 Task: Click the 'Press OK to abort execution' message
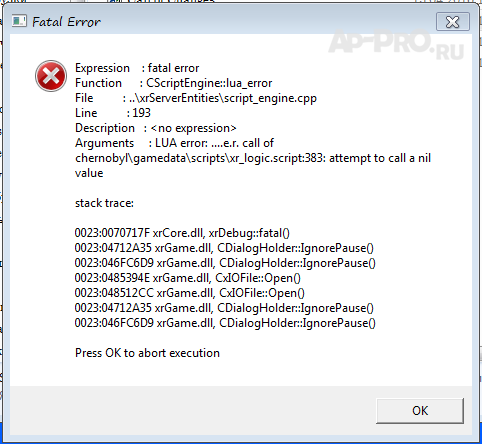click(147, 353)
